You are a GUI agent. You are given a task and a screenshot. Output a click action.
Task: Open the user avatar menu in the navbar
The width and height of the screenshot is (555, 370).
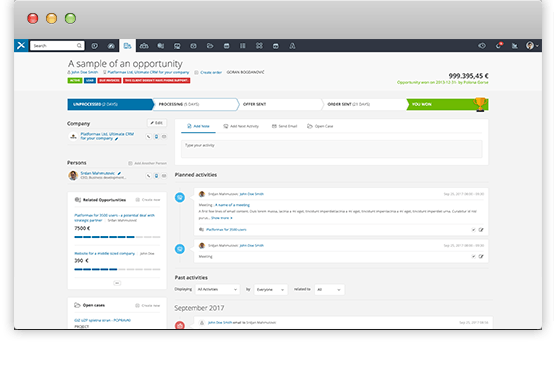pyautogui.click(x=532, y=46)
